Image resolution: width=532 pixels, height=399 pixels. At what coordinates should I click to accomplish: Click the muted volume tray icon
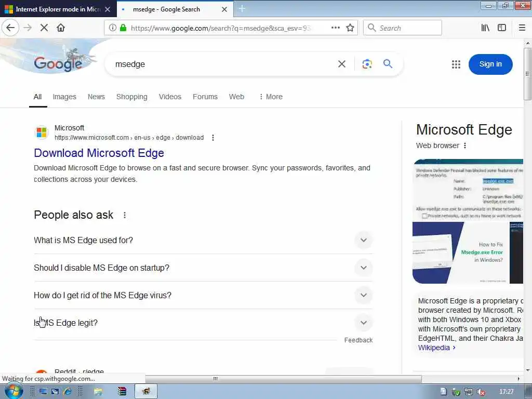pos(481,392)
